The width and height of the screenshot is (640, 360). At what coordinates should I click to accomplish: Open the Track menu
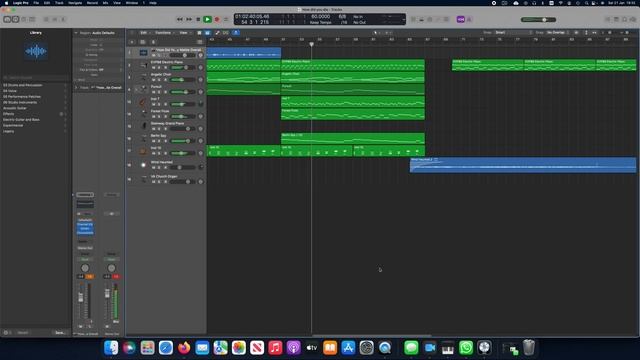coord(59,3)
